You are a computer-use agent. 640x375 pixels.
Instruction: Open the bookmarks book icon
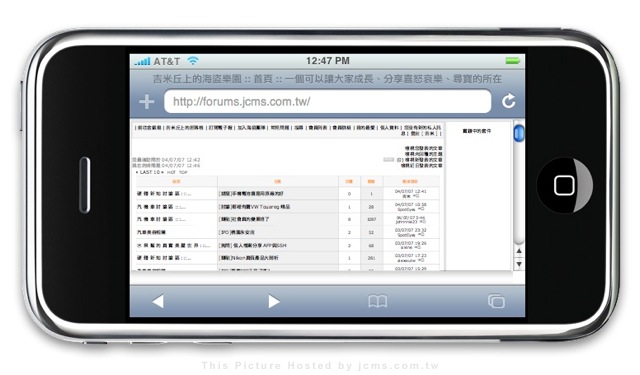coord(378,302)
